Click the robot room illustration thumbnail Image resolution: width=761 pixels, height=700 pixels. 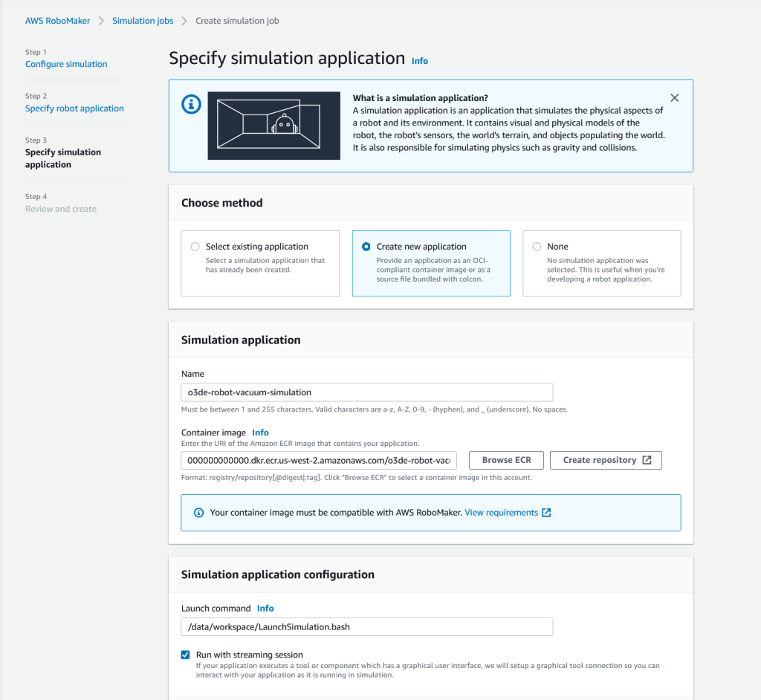pos(273,126)
